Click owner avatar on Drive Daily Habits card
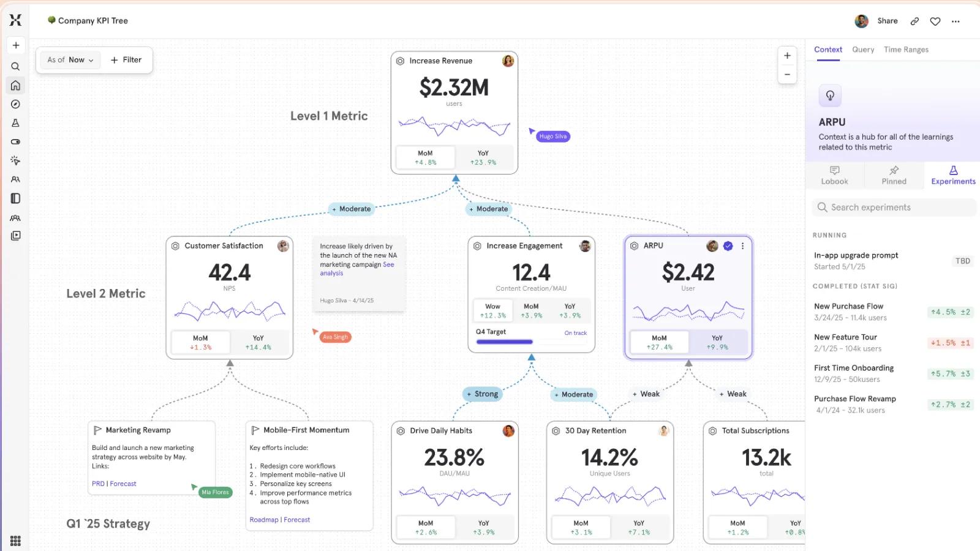The height and width of the screenshot is (551, 980). tap(508, 430)
